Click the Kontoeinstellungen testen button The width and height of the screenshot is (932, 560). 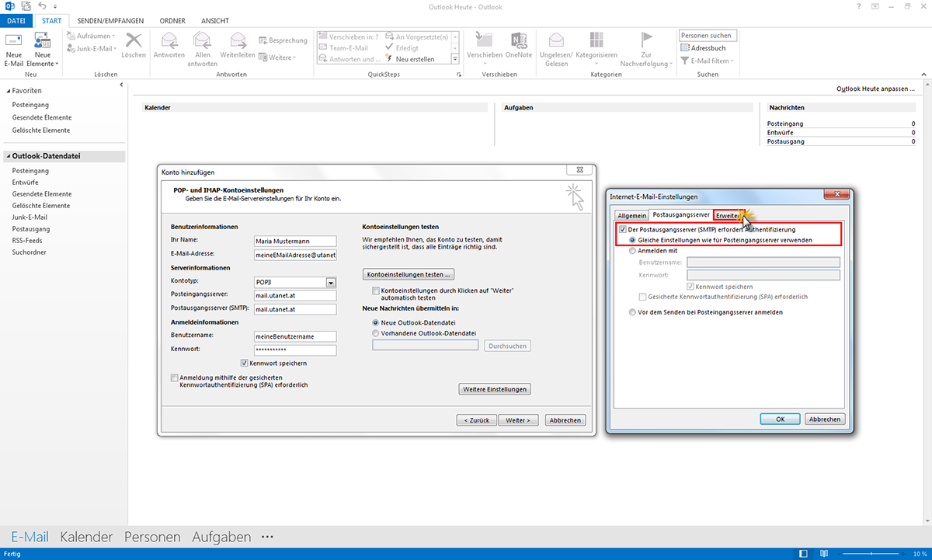click(x=408, y=274)
